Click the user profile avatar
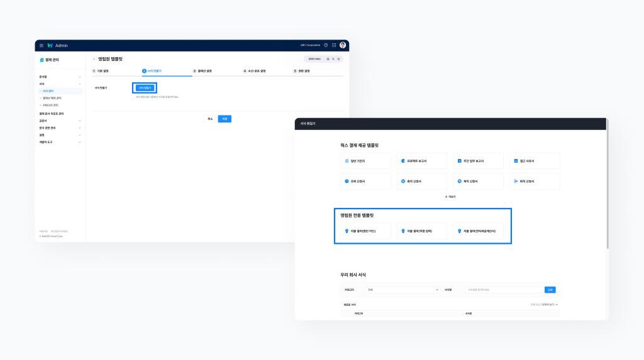This screenshot has height=360, width=644. pyautogui.click(x=343, y=45)
